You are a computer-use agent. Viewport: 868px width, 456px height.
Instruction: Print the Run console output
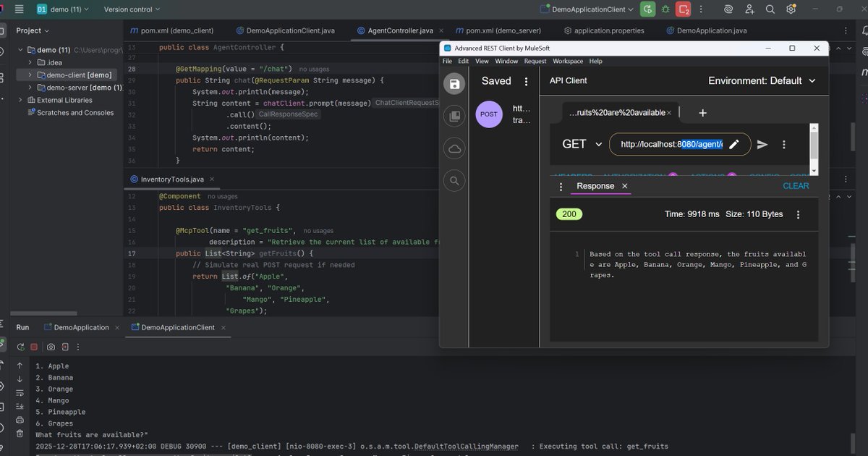coord(20,420)
